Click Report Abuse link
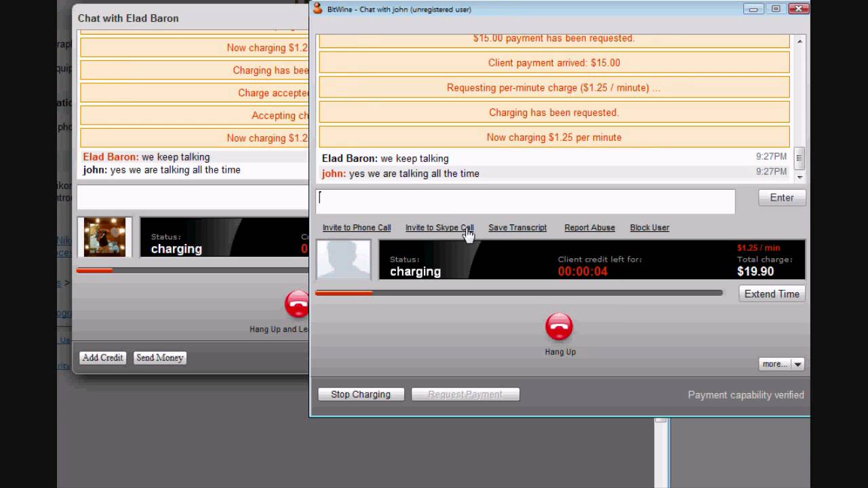Screen dimensions: 868x488 click(590, 228)
